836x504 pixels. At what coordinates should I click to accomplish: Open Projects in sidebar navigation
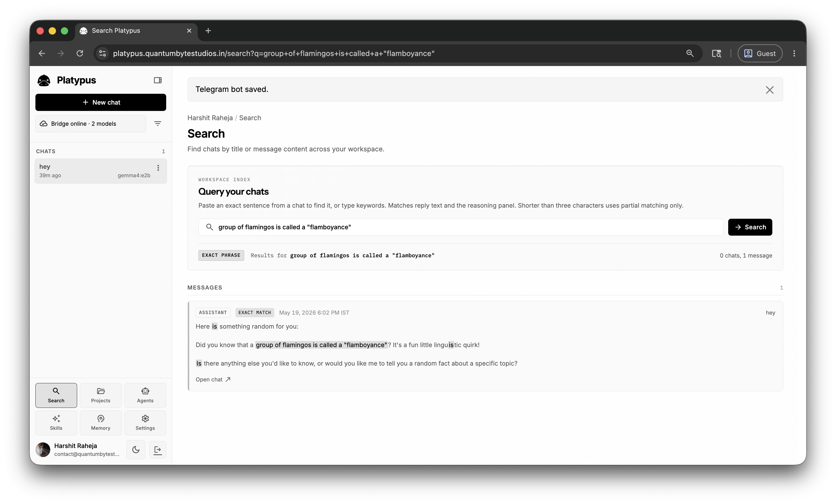100,395
